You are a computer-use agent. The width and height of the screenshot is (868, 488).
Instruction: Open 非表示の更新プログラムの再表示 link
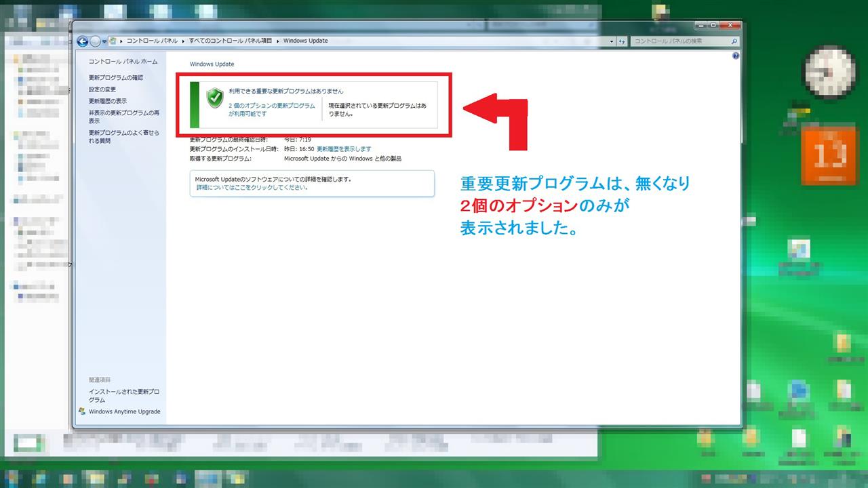pyautogui.click(x=124, y=117)
